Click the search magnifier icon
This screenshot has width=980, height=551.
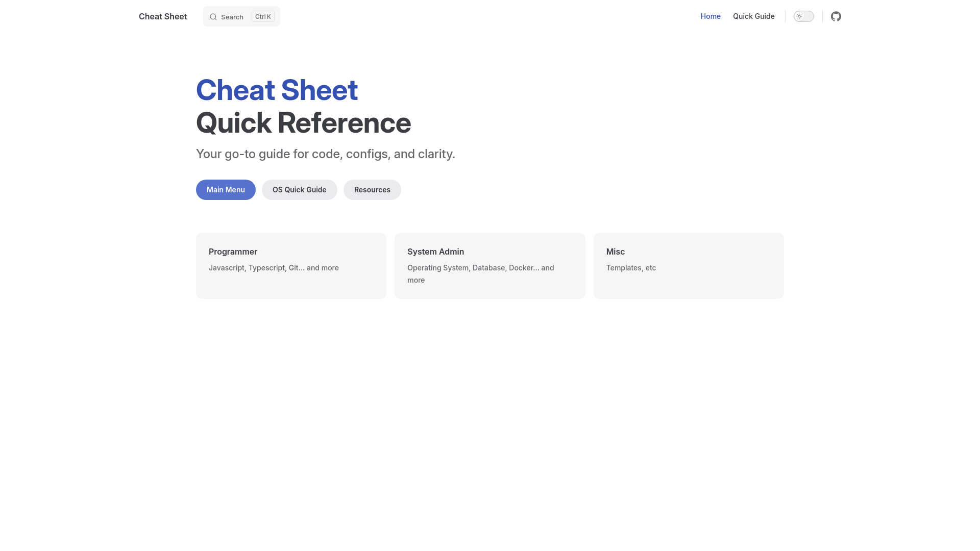tap(213, 17)
